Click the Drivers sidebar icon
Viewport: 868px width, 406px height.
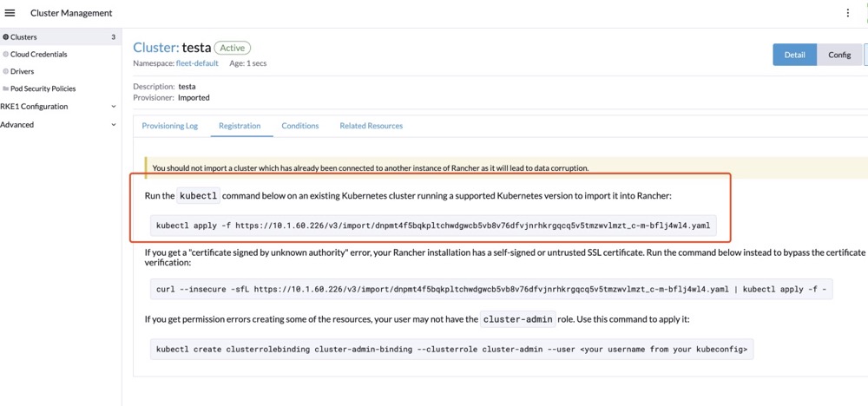5,71
